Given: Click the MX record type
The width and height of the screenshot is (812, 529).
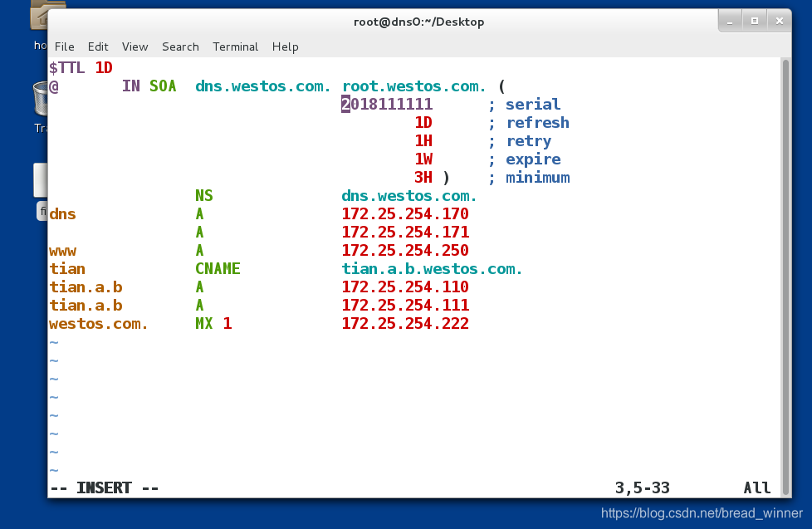Looking at the screenshot, I should point(204,324).
